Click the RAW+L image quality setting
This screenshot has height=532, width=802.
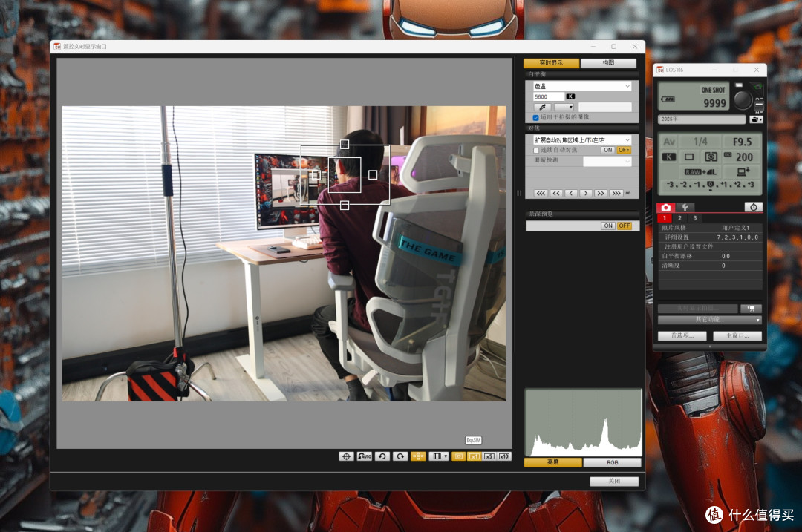pyautogui.click(x=700, y=171)
